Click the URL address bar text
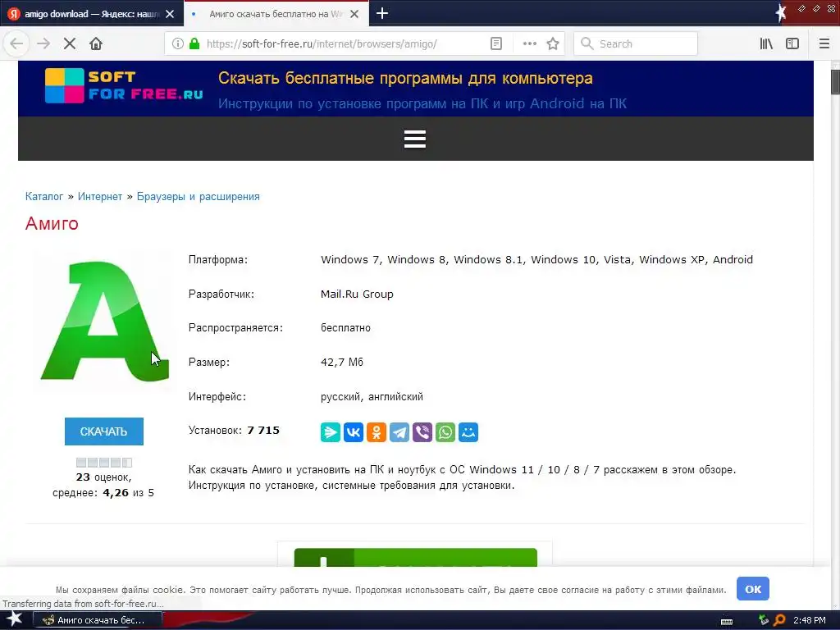 tap(322, 44)
